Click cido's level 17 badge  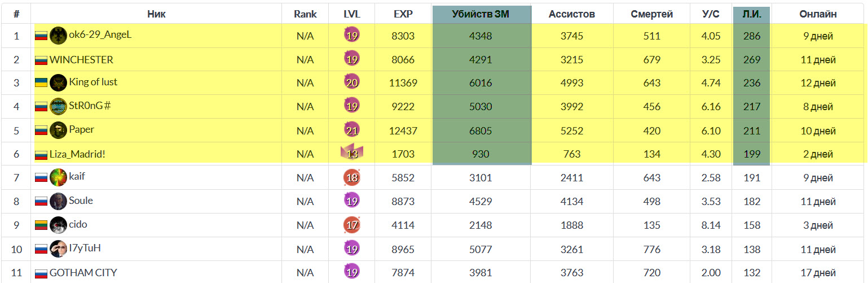pyautogui.click(x=352, y=225)
